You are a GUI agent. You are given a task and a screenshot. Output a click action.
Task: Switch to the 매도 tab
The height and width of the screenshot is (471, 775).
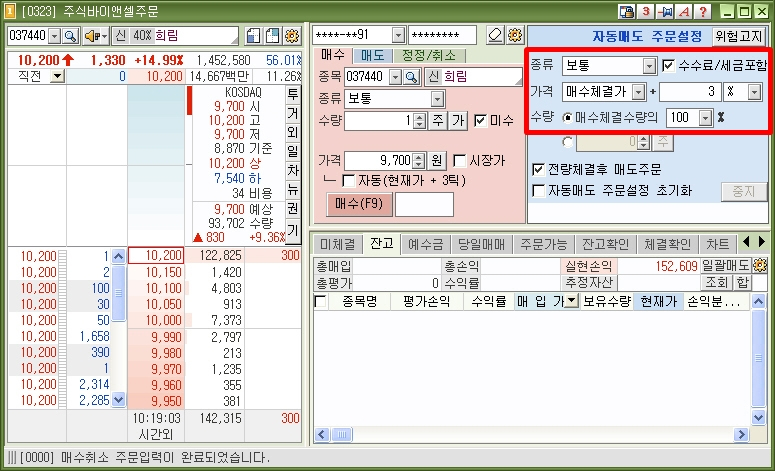pyautogui.click(x=372, y=55)
